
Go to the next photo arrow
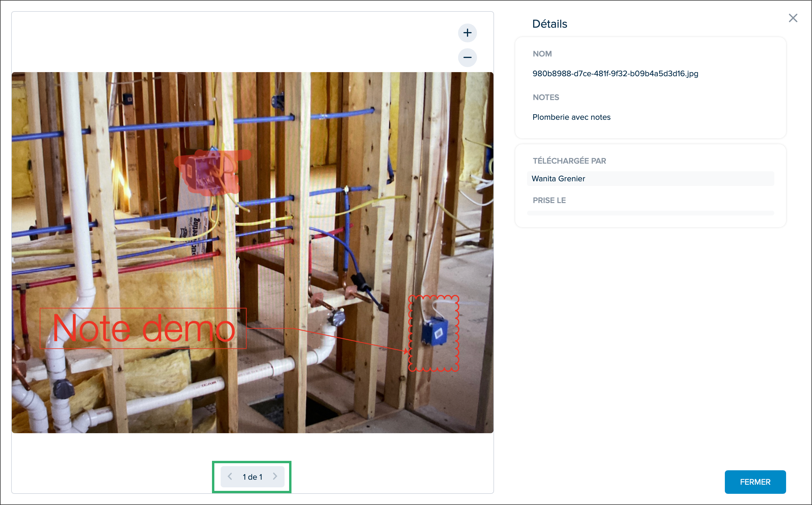click(275, 476)
